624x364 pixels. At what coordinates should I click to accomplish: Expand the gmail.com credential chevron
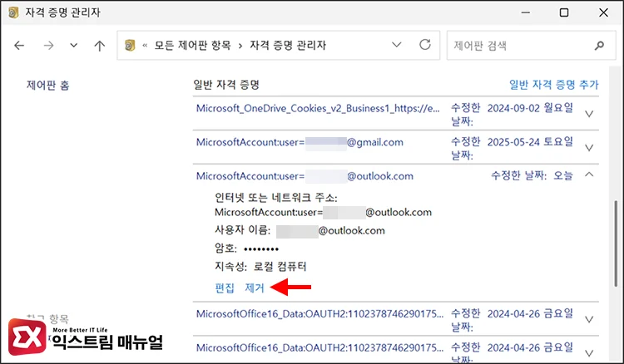[589, 148]
